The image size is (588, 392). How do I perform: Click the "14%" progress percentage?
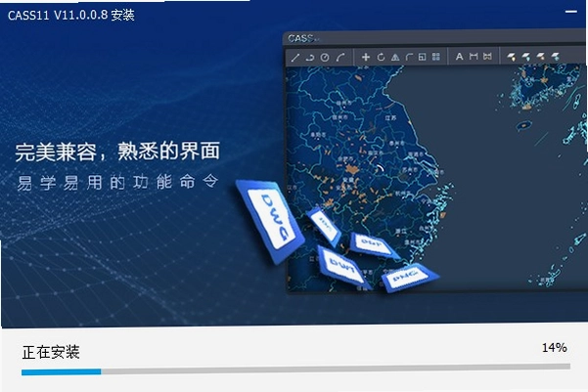555,348
